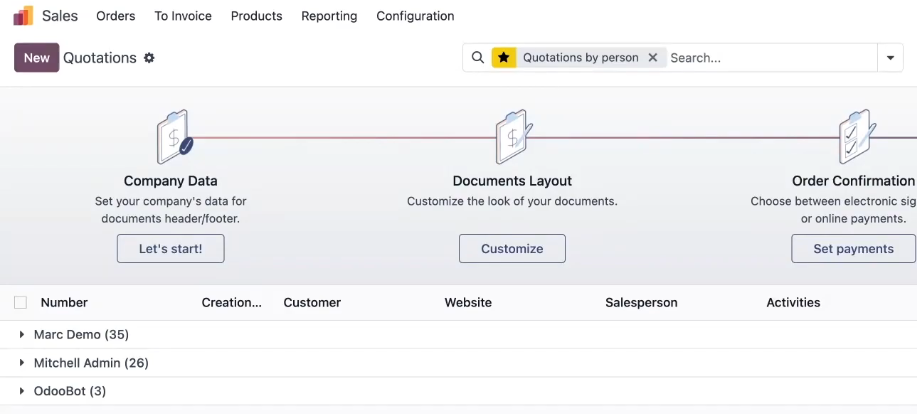Click the Activities column header

tap(793, 302)
